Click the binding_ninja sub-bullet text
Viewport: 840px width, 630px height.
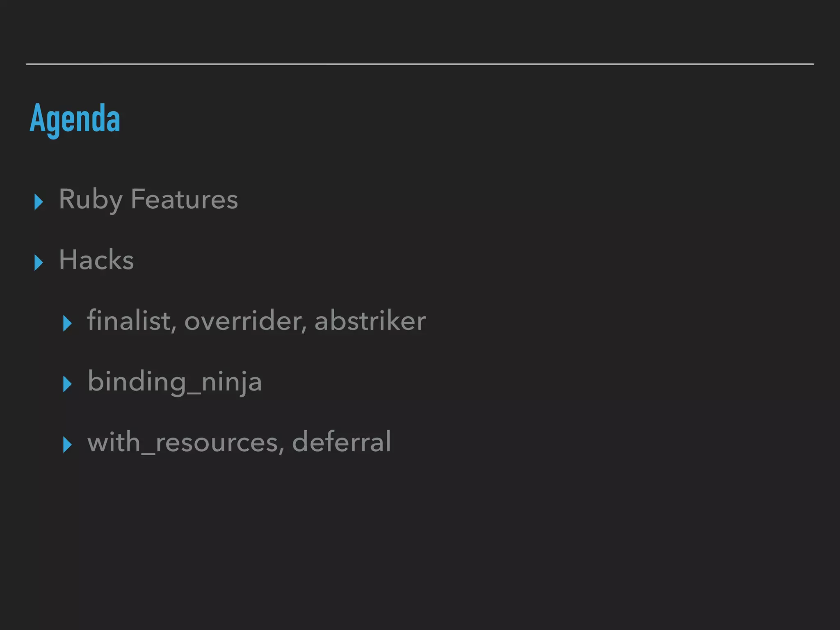click(x=175, y=382)
